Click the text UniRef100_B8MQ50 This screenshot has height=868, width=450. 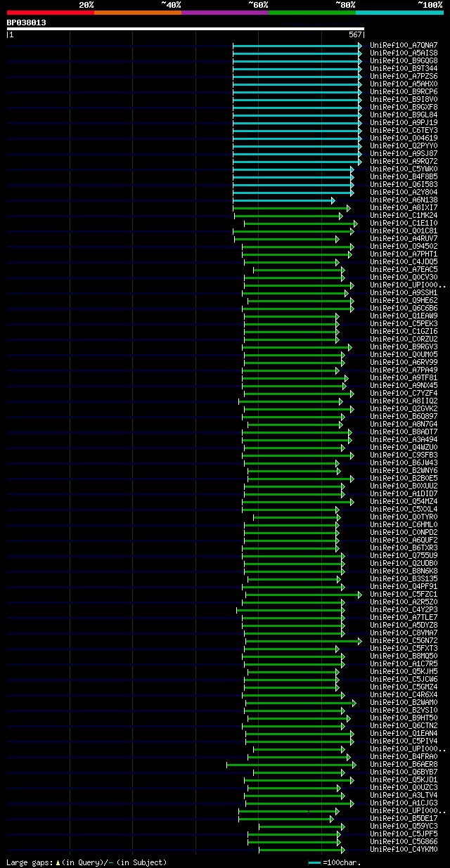click(x=404, y=656)
